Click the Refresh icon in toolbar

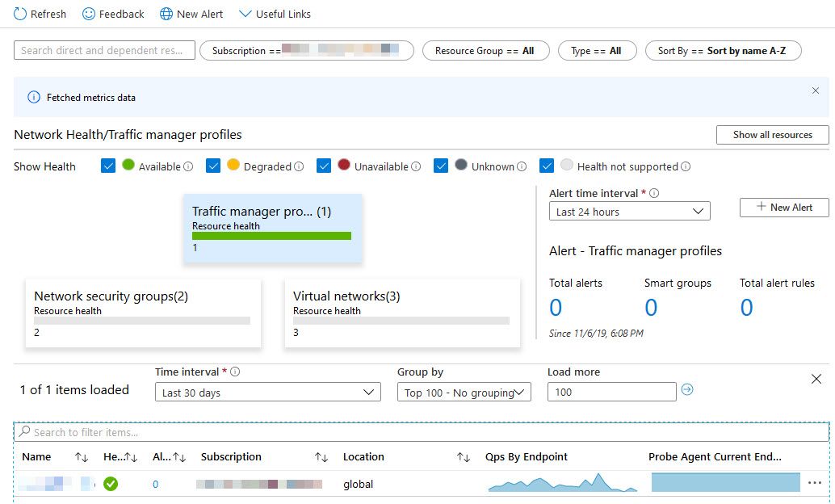pos(20,14)
